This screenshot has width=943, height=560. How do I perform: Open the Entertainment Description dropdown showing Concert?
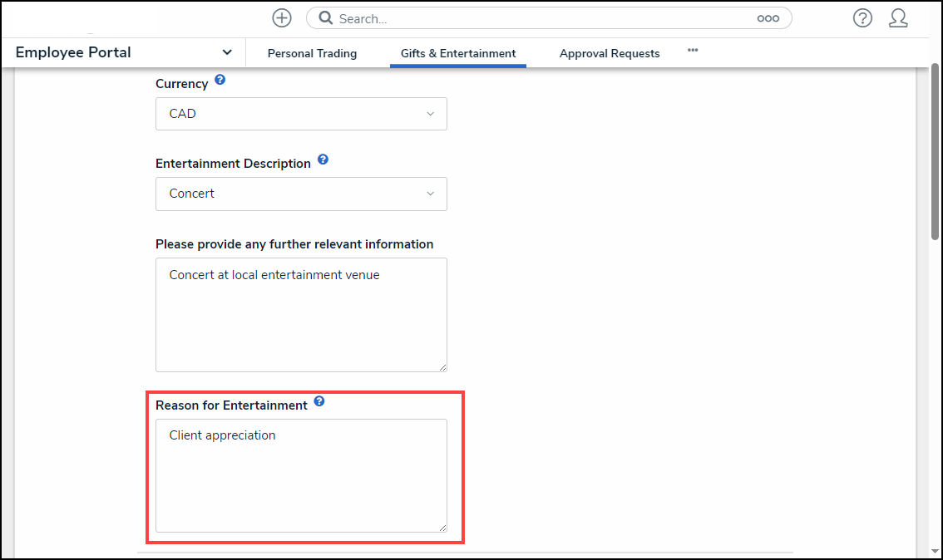[301, 194]
